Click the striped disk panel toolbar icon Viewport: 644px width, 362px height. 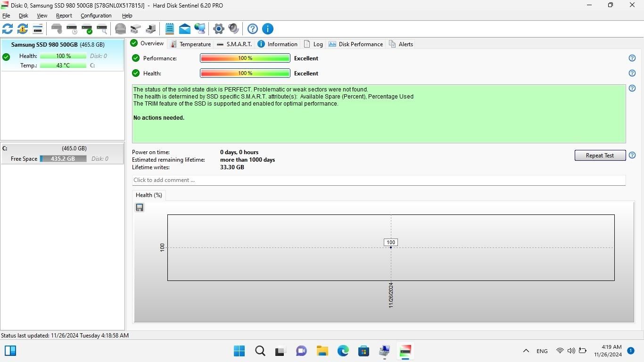pos(38,29)
